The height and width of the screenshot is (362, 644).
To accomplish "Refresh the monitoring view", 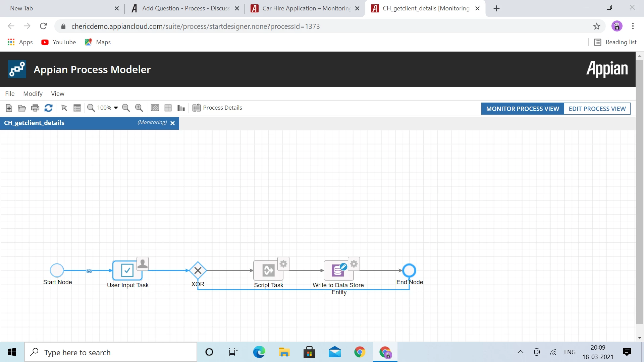I will (x=48, y=108).
